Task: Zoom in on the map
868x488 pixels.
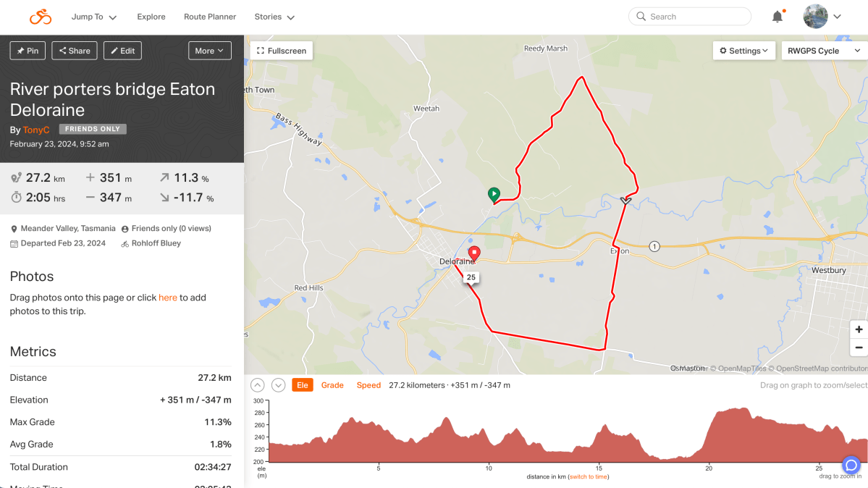Action: click(x=859, y=329)
